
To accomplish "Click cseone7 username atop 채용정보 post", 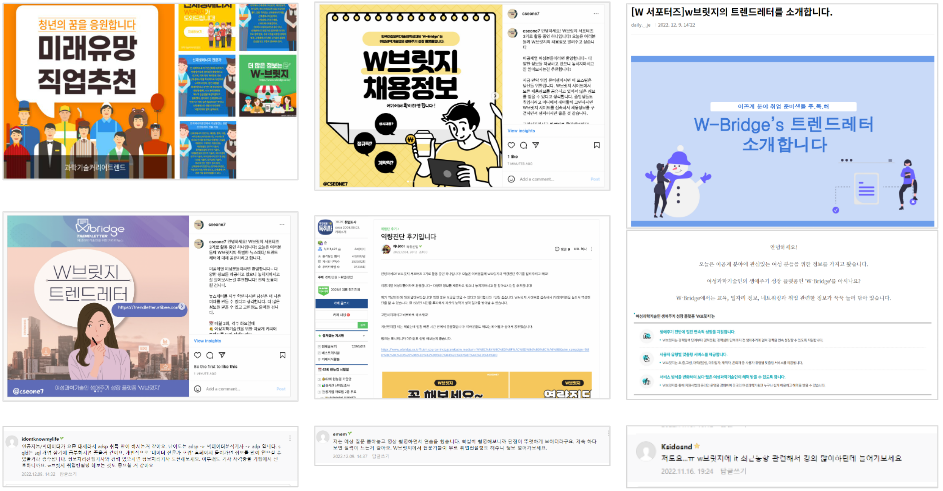I will click(x=530, y=13).
